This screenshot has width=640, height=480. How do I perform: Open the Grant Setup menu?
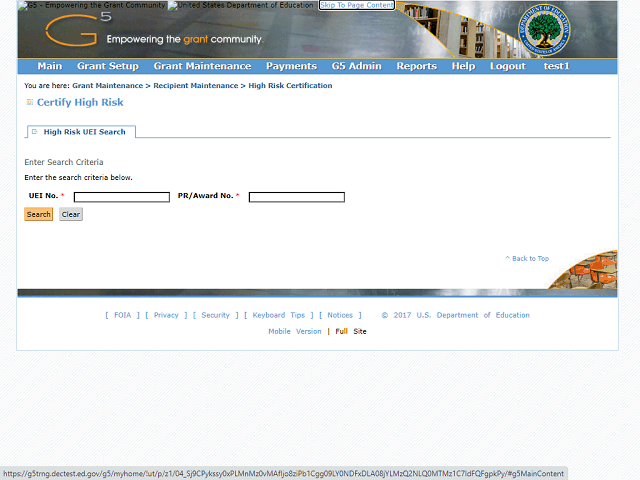point(108,66)
